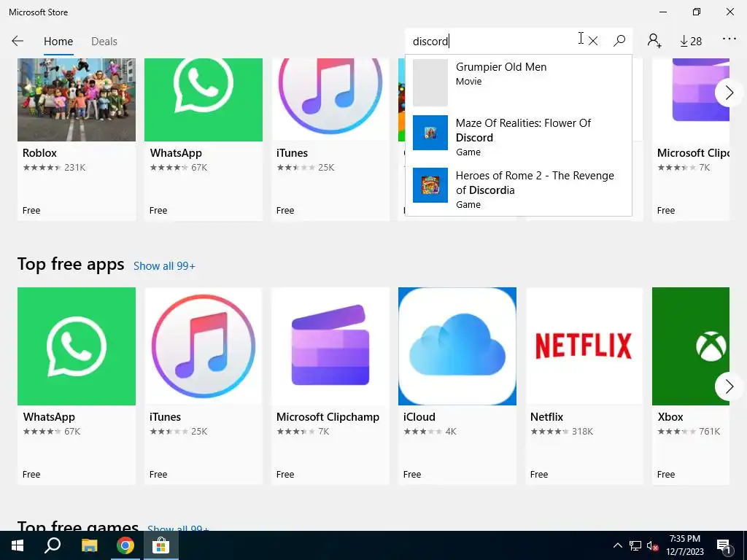Open Google Chrome from taskbar
The height and width of the screenshot is (560, 747).
click(125, 545)
